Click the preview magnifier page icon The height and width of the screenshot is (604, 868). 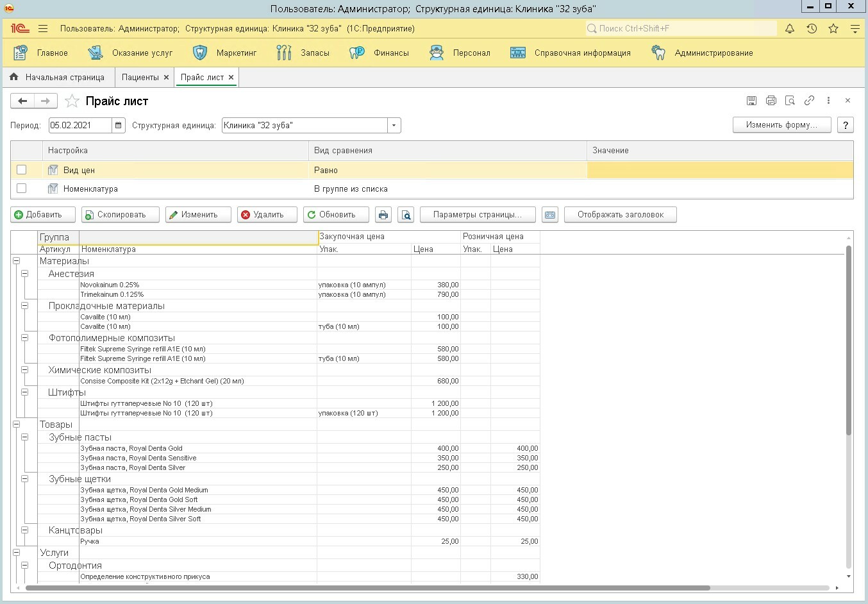pyautogui.click(x=790, y=101)
